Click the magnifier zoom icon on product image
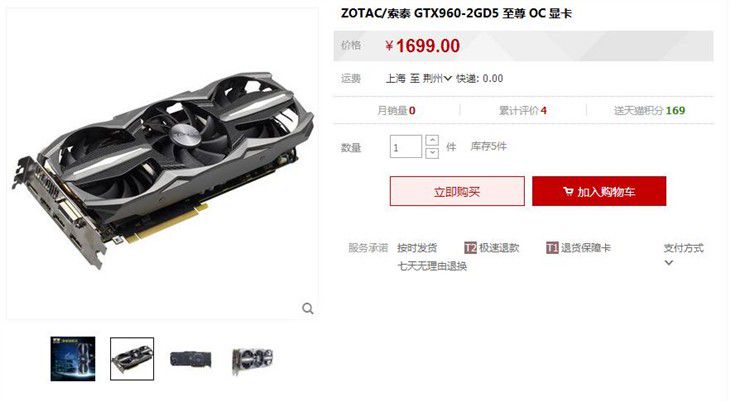The width and height of the screenshot is (730, 401). click(x=308, y=308)
